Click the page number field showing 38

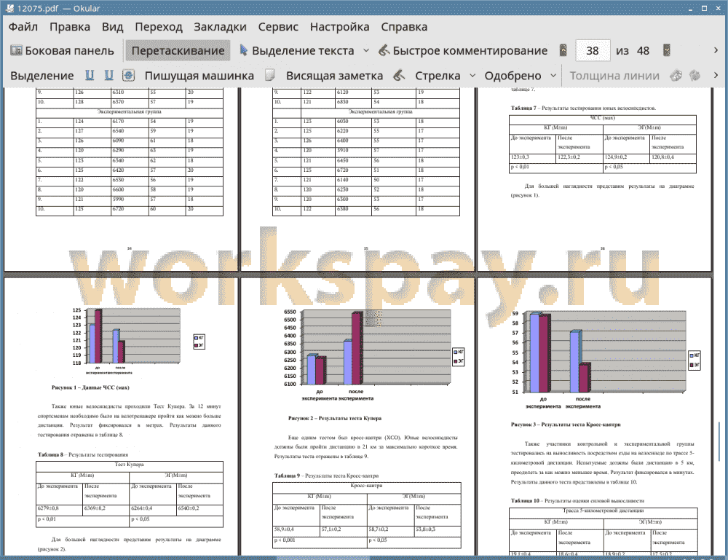click(593, 51)
